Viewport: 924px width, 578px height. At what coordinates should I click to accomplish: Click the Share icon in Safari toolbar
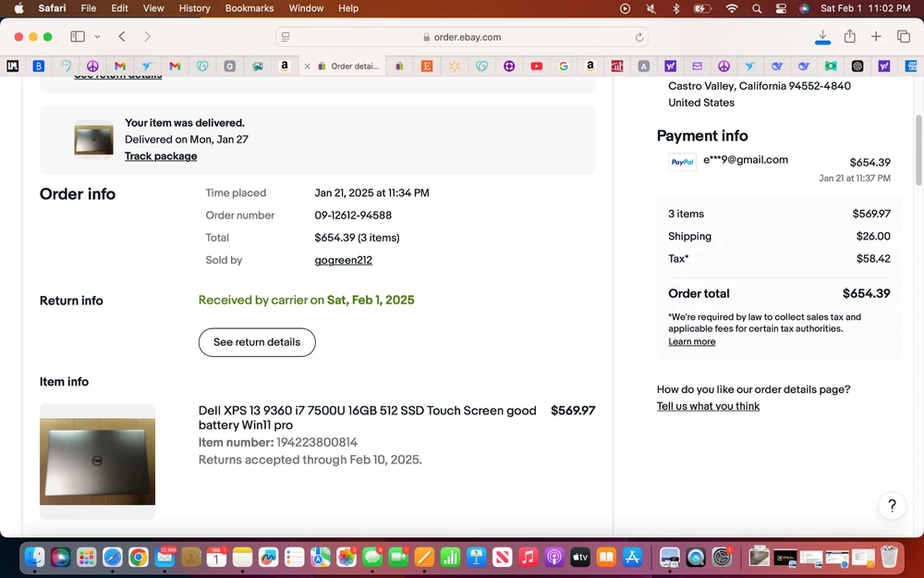pos(849,37)
